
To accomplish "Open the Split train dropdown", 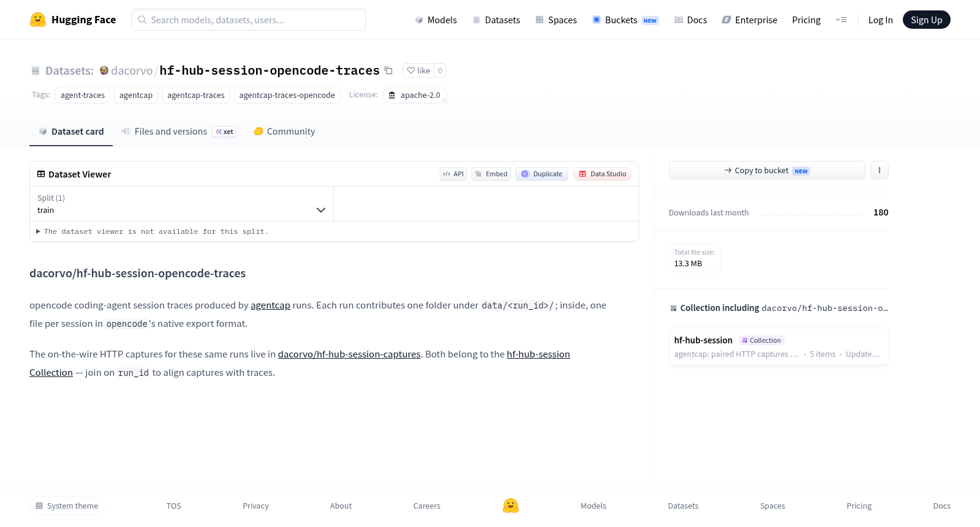I will pos(181,204).
